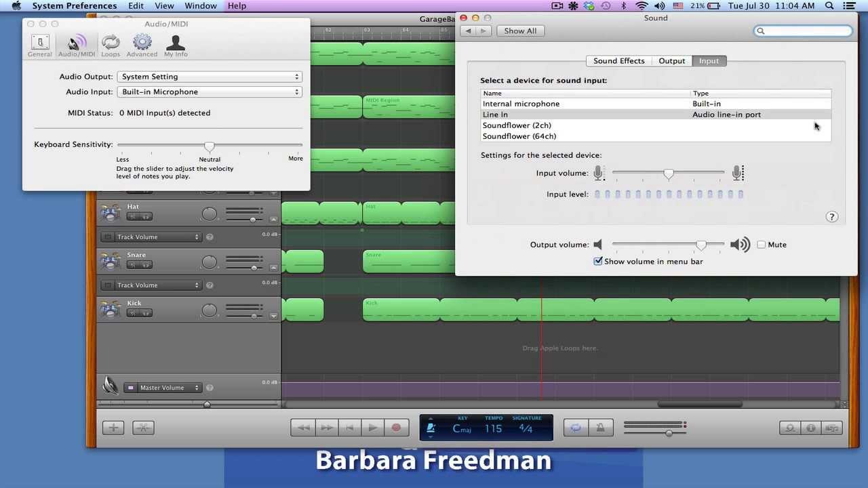868x488 pixels.
Task: Open Time Machine menu bar icon
Action: tap(606, 5)
